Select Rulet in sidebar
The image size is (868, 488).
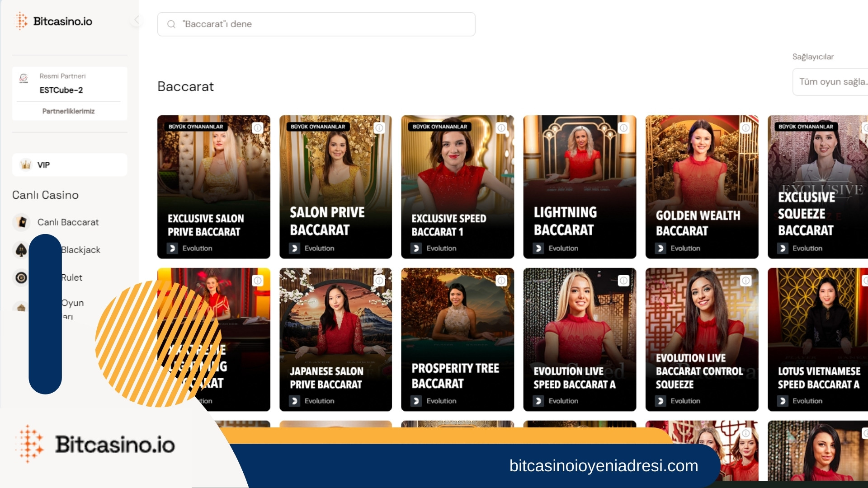(72, 277)
